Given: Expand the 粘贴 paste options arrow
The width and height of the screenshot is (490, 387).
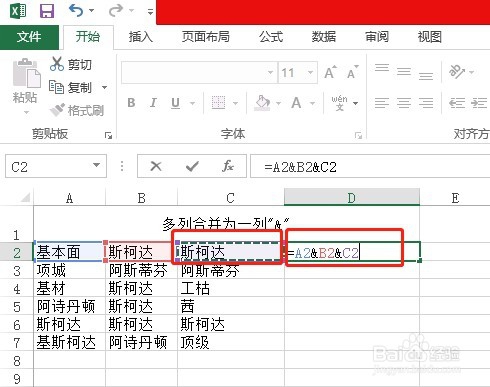Looking at the screenshot, I should pos(26,112).
